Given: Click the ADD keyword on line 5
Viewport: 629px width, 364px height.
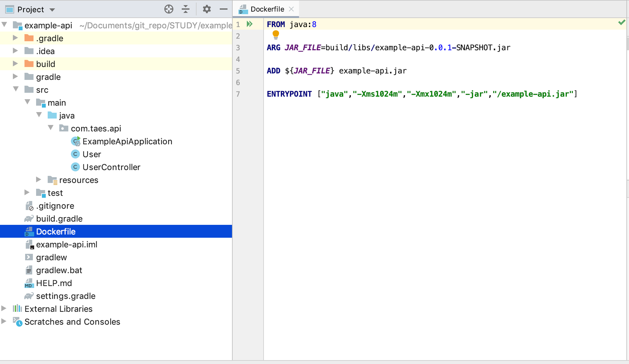Looking at the screenshot, I should click(274, 71).
